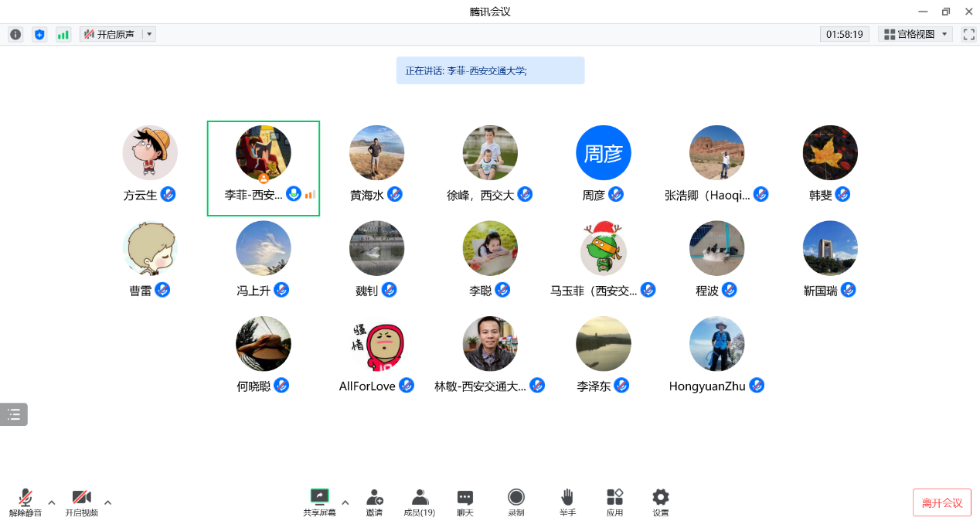Check the green network signal icon
980x521 pixels.
click(x=63, y=35)
